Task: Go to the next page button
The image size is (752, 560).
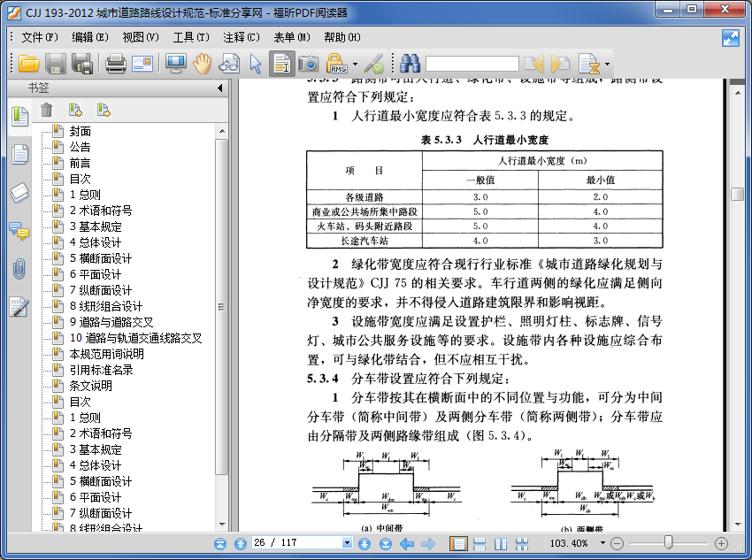Action: pyautogui.click(x=364, y=543)
